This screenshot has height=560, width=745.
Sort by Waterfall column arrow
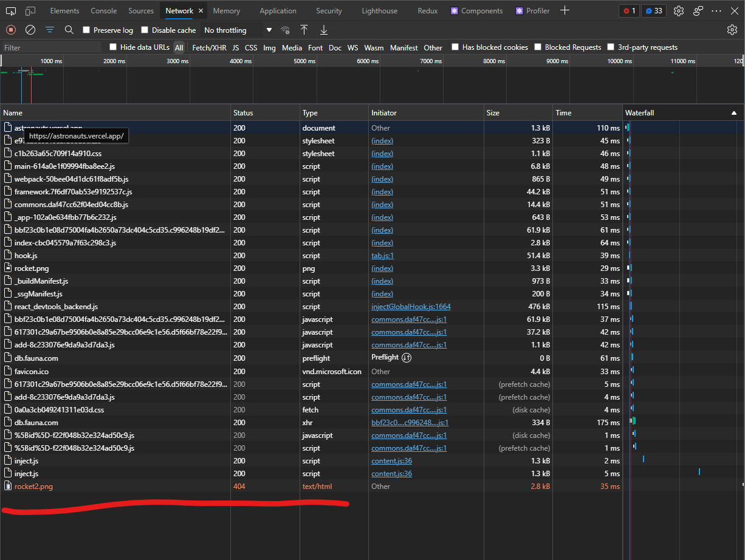(x=733, y=113)
